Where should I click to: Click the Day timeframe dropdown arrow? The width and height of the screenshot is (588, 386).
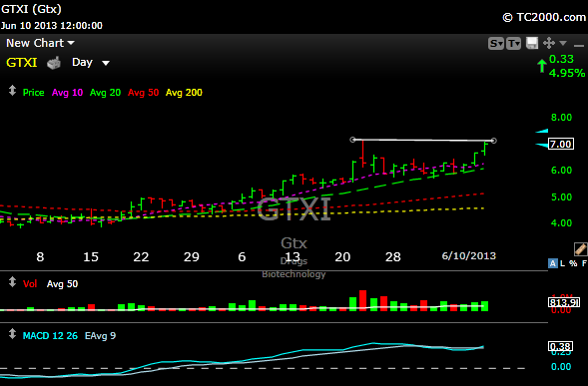click(x=106, y=63)
